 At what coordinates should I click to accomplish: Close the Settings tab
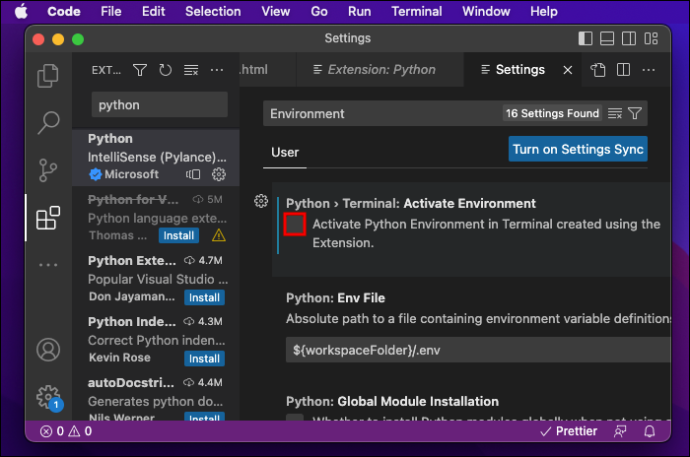568,70
